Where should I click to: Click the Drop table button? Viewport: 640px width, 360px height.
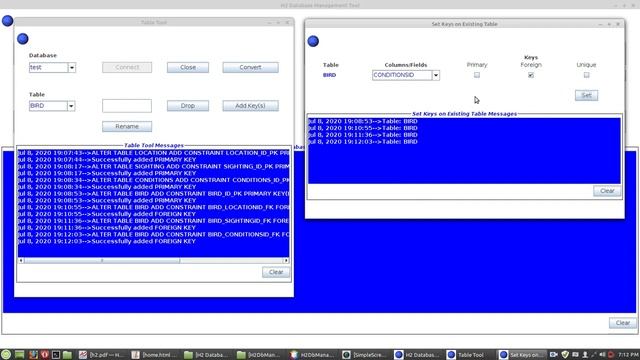click(188, 106)
